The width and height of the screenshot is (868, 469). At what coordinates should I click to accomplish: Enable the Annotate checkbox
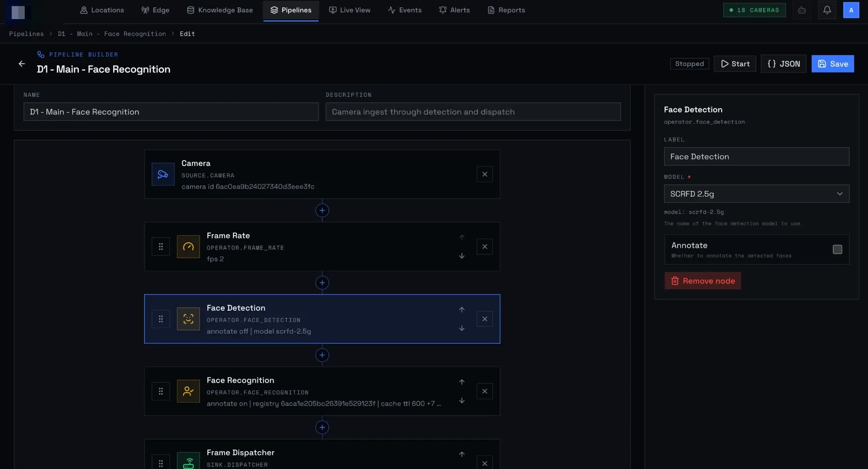pyautogui.click(x=838, y=249)
